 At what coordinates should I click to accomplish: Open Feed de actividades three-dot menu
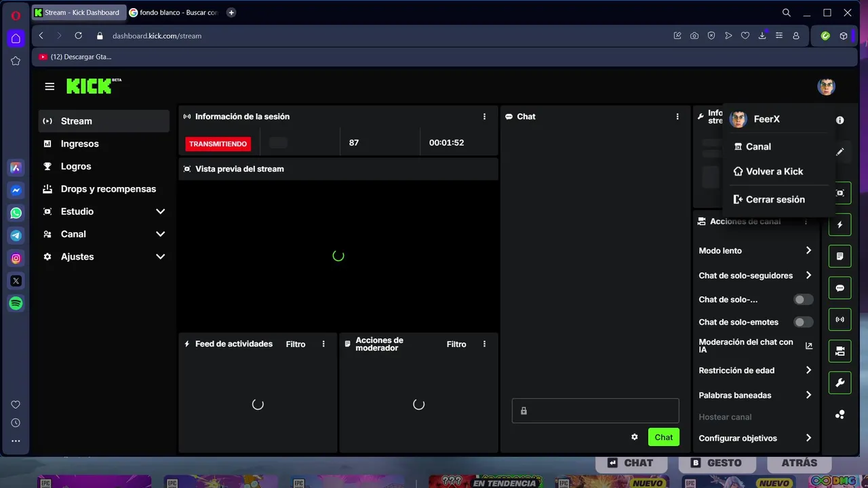(323, 344)
